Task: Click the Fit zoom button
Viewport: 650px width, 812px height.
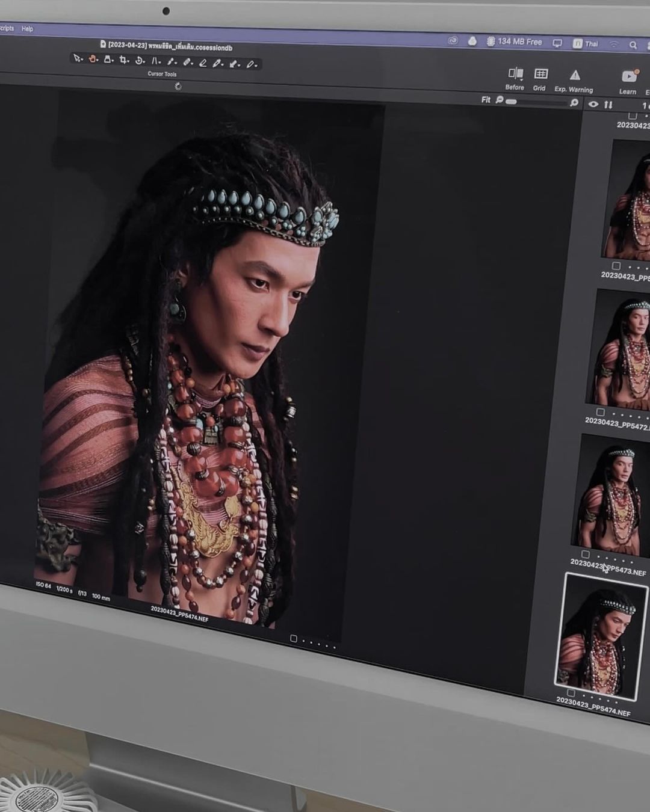Action: [x=486, y=99]
